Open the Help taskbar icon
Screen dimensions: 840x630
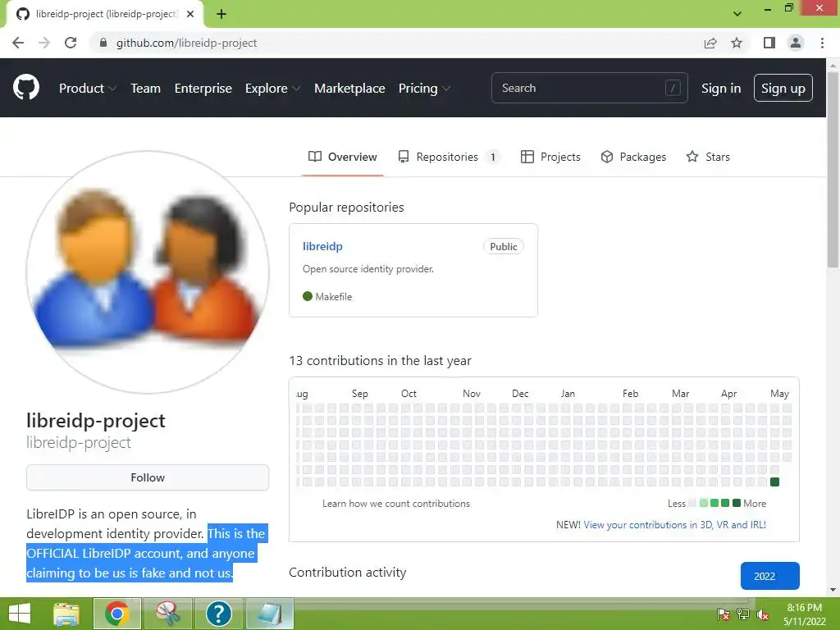218,614
